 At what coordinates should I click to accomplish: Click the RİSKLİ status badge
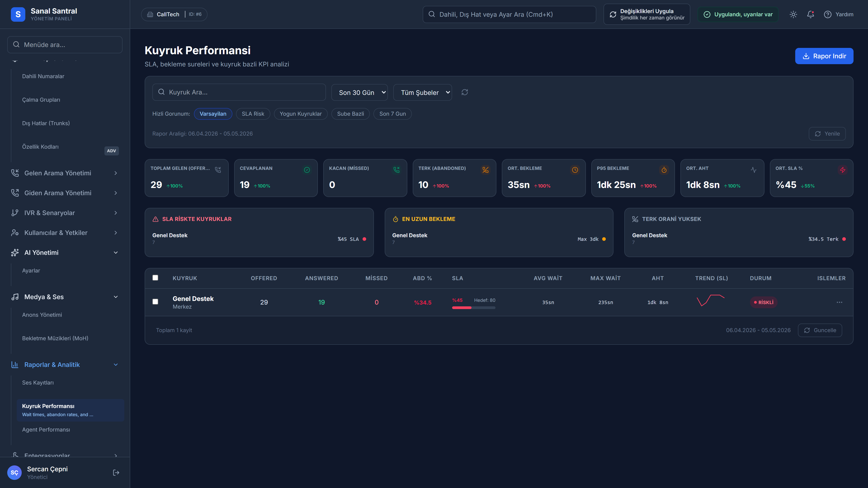coord(764,302)
